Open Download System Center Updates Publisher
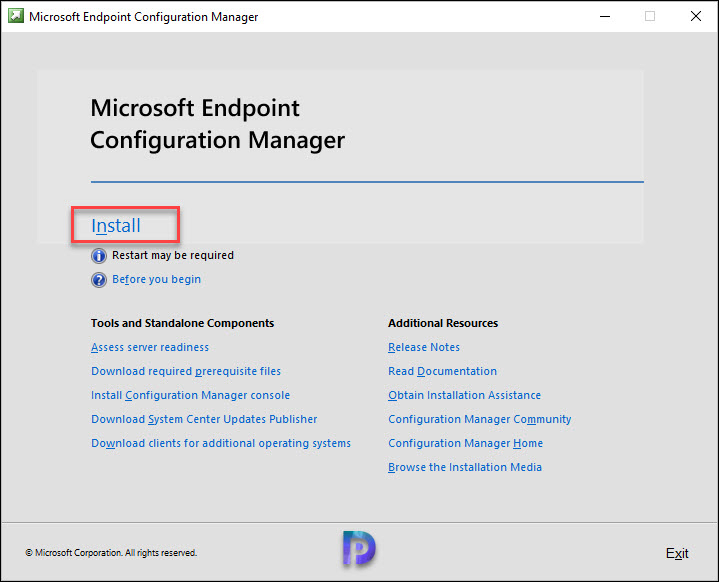This screenshot has height=582, width=719. tap(204, 419)
